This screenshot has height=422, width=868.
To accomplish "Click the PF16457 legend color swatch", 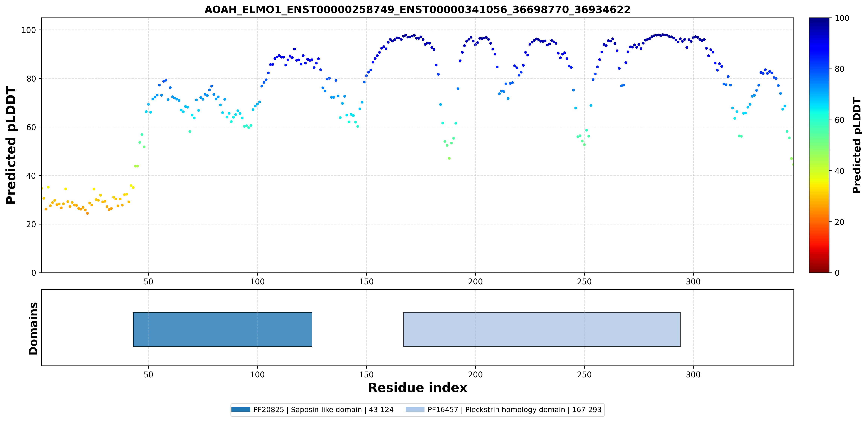I will [415, 409].
